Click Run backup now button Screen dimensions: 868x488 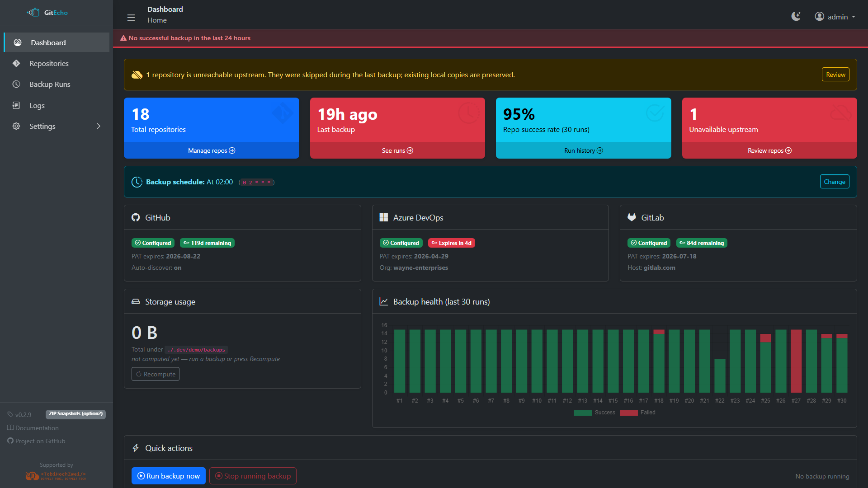[168, 476]
